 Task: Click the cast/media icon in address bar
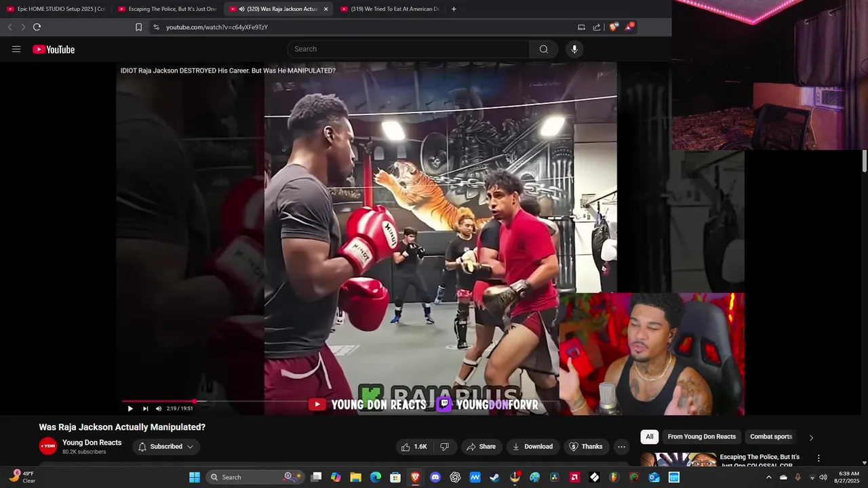581,27
